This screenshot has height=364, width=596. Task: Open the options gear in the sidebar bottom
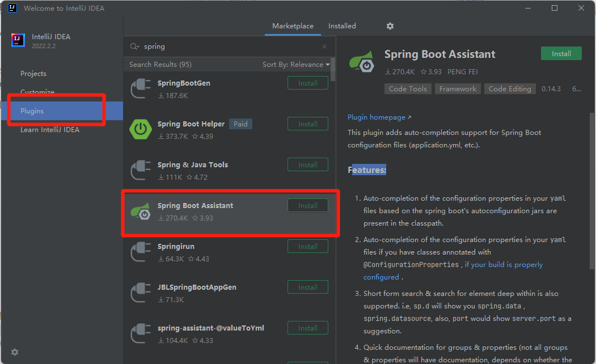(15, 352)
